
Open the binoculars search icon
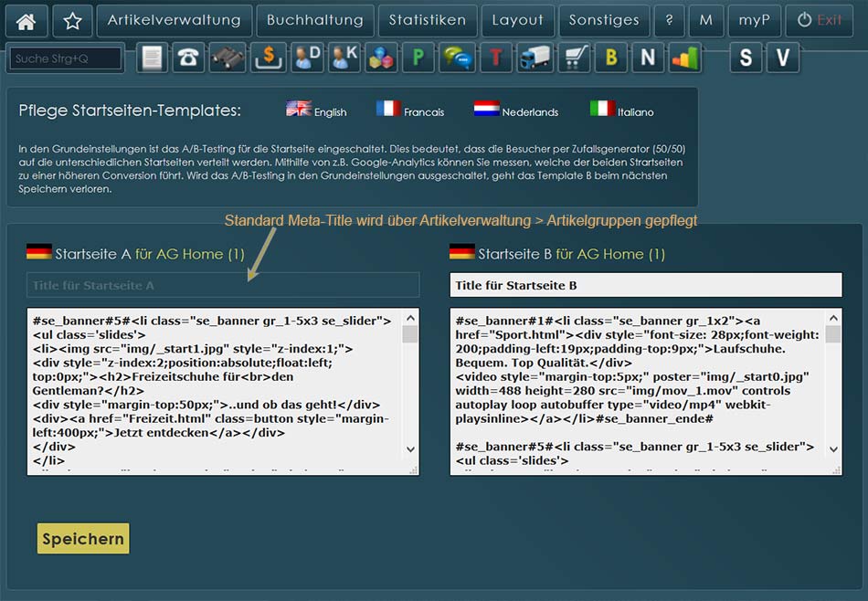pyautogui.click(x=227, y=58)
